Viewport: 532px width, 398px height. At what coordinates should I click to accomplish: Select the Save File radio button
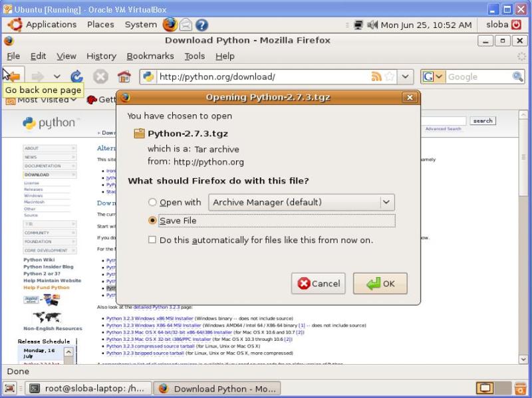tap(152, 221)
